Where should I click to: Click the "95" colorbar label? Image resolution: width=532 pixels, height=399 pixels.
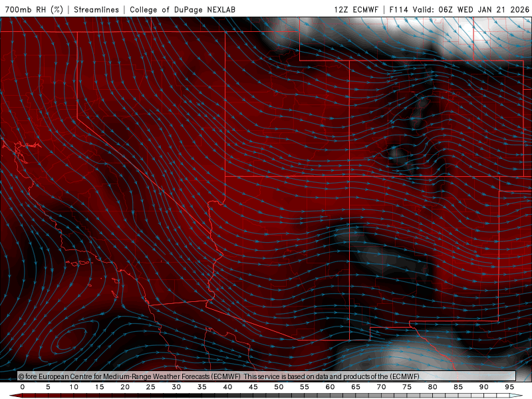[509, 387]
